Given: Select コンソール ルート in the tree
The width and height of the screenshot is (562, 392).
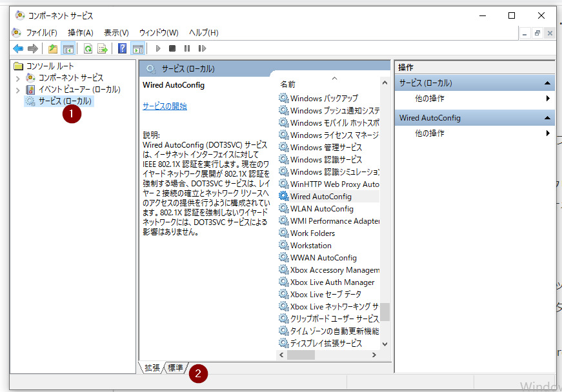Looking at the screenshot, I should [x=50, y=66].
